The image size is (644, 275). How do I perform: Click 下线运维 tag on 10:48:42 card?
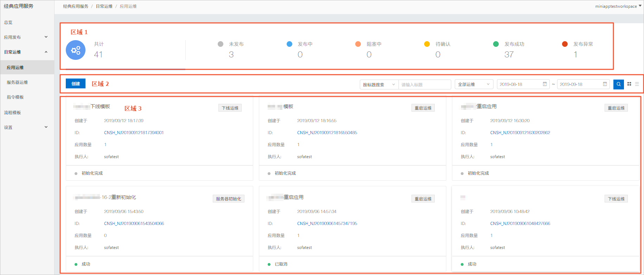click(x=616, y=199)
